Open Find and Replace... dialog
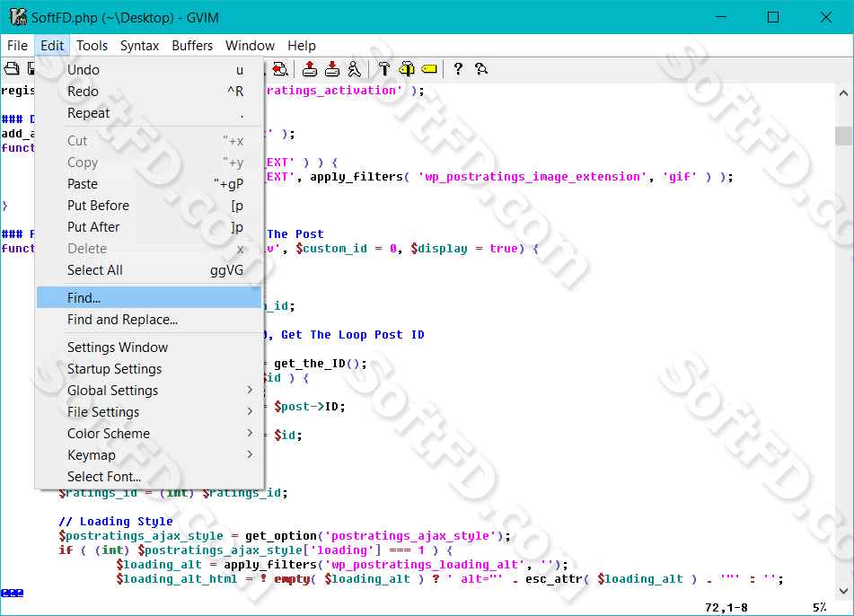The height and width of the screenshot is (616, 854). click(x=149, y=320)
